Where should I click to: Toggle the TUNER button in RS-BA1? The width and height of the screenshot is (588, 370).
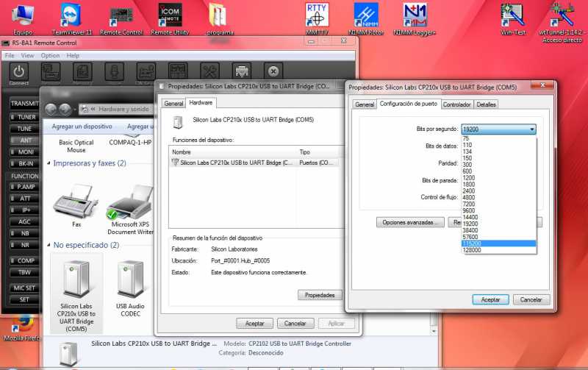pos(26,117)
